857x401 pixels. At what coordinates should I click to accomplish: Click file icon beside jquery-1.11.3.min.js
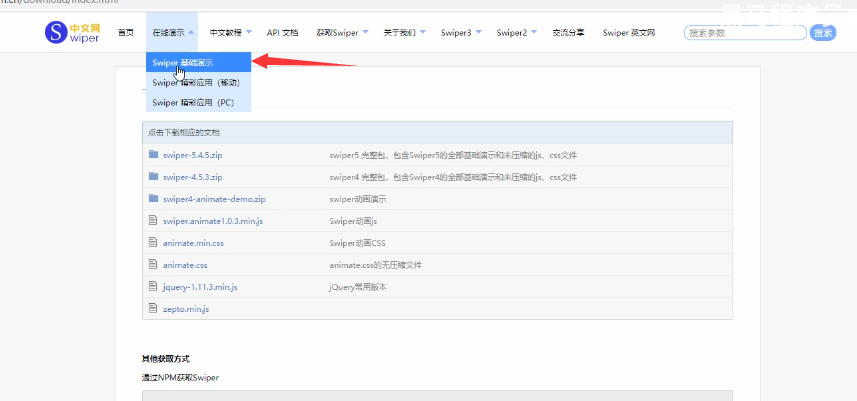153,286
